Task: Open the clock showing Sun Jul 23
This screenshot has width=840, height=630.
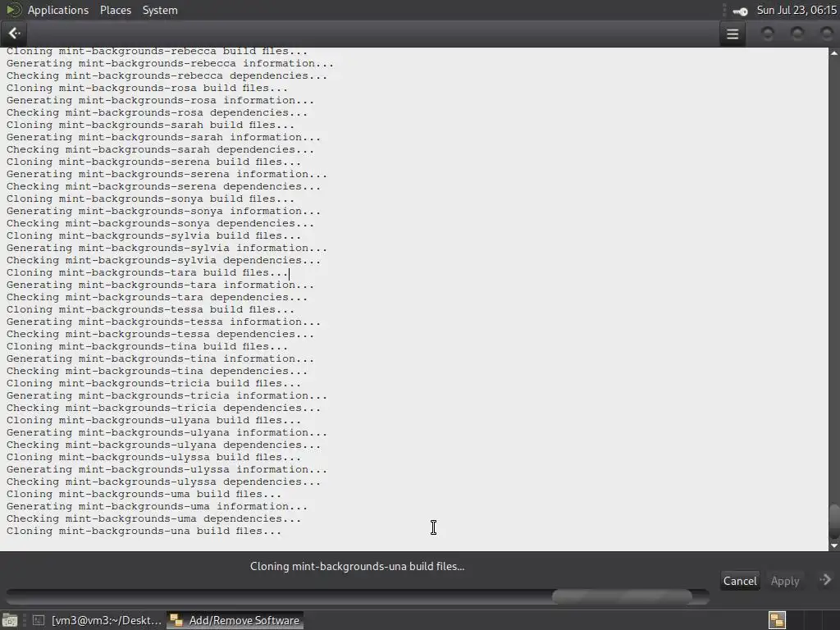Action: tap(797, 10)
